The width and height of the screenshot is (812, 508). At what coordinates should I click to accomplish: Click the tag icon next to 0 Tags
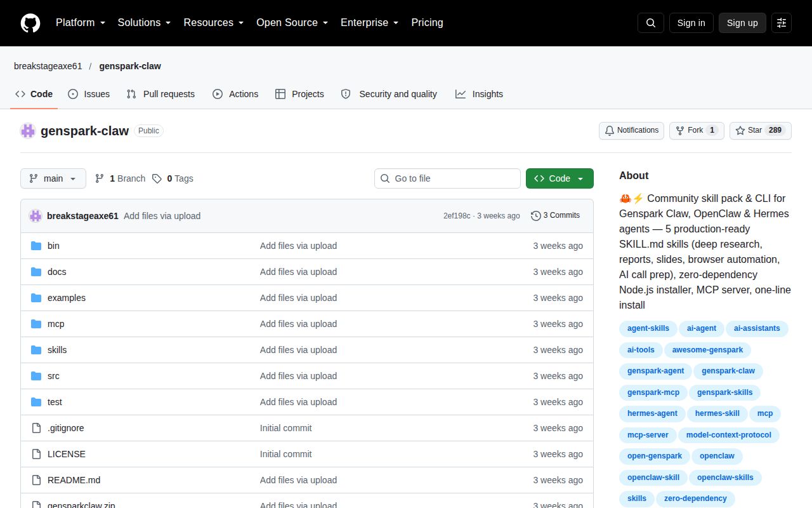[x=157, y=178]
